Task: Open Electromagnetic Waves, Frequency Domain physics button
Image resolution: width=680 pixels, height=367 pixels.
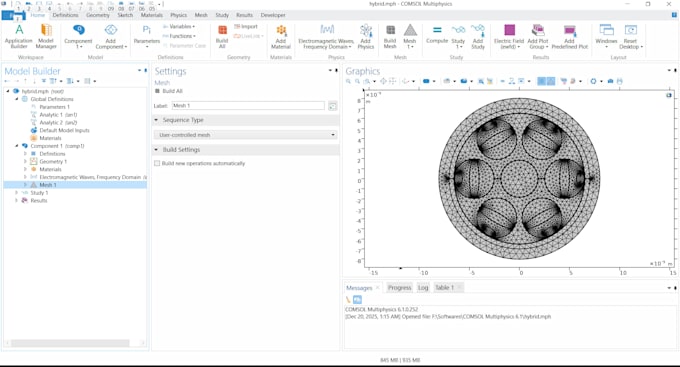Action: pos(326,36)
